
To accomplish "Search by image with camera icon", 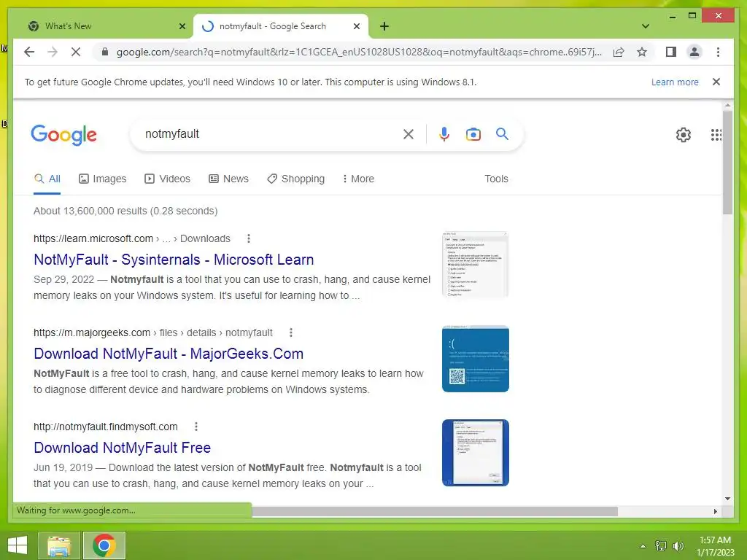I will tap(473, 134).
